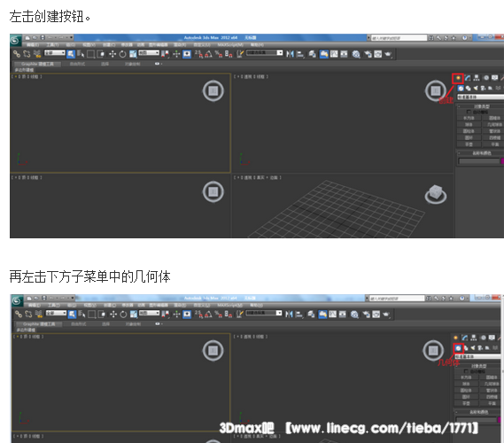
Task: Toggle AutoGrid checkbox in second screenshot
Action: pos(465,371)
